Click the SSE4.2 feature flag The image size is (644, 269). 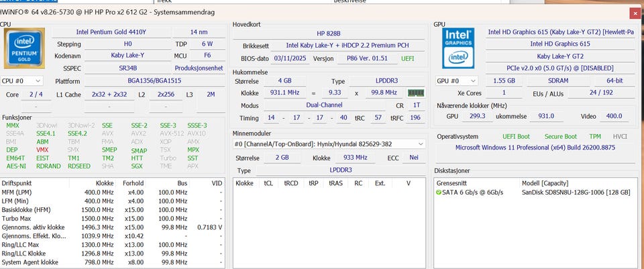pyautogui.click(x=77, y=133)
